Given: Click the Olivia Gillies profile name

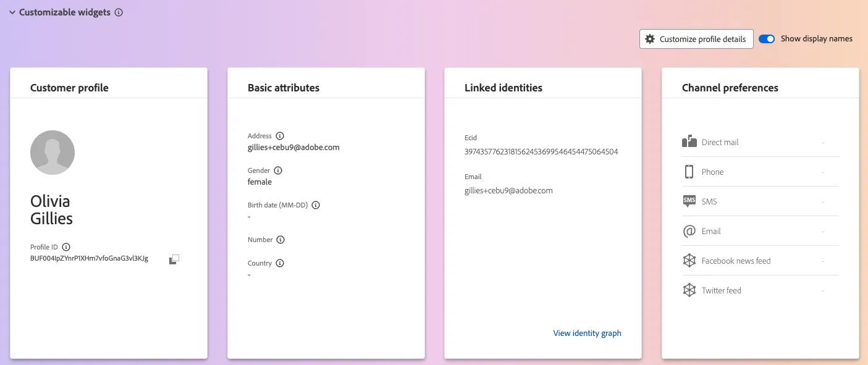Looking at the screenshot, I should (51, 210).
